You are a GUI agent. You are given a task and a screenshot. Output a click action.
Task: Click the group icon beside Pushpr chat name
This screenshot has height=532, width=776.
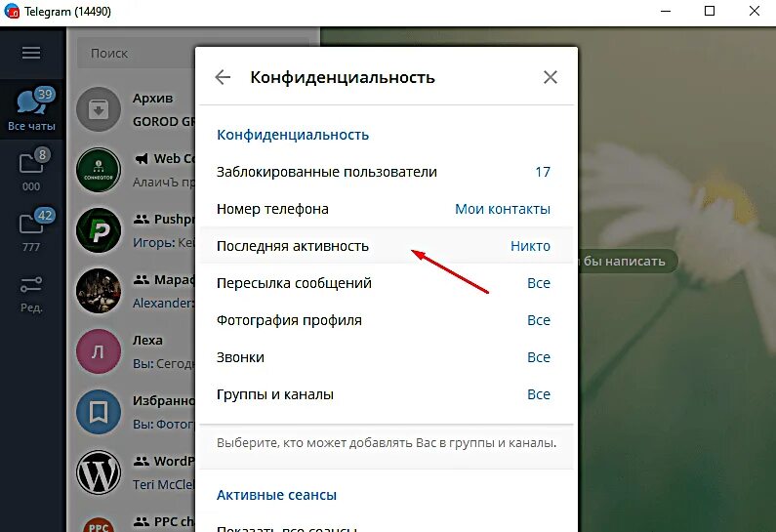[x=142, y=219]
